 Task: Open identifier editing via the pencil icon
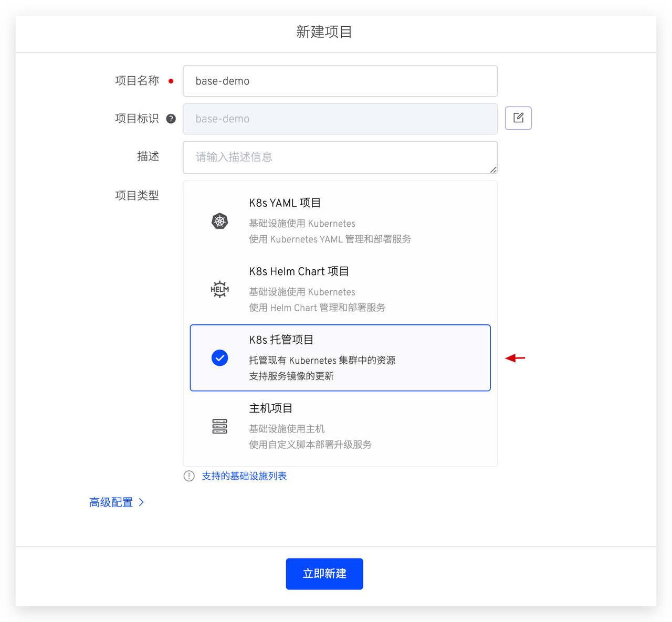(x=518, y=118)
